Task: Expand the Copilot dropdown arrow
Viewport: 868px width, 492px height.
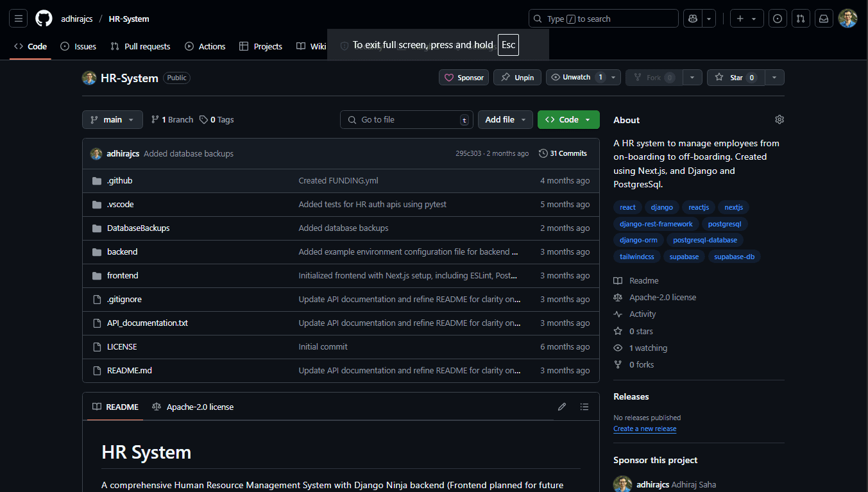Action: click(709, 19)
